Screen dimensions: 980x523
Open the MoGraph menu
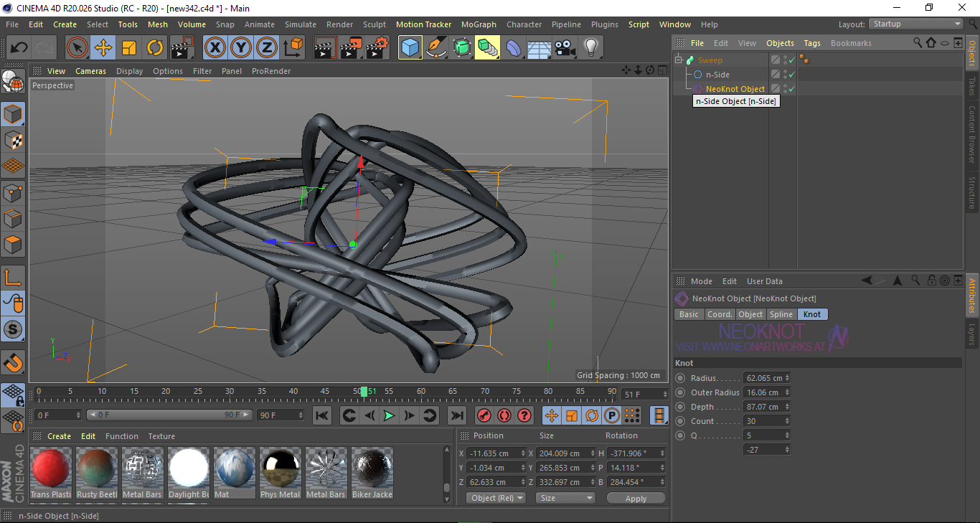[479, 24]
